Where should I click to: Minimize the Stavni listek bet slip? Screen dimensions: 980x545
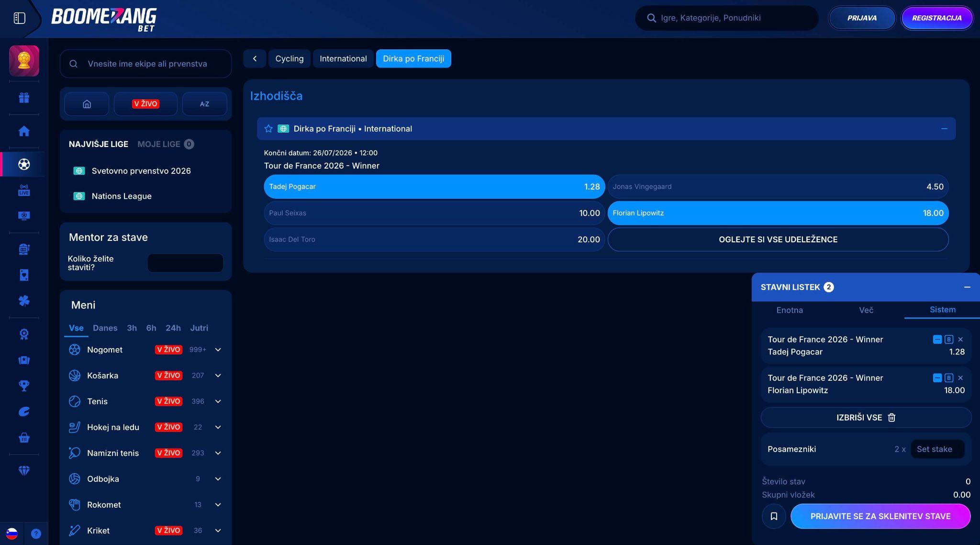967,287
